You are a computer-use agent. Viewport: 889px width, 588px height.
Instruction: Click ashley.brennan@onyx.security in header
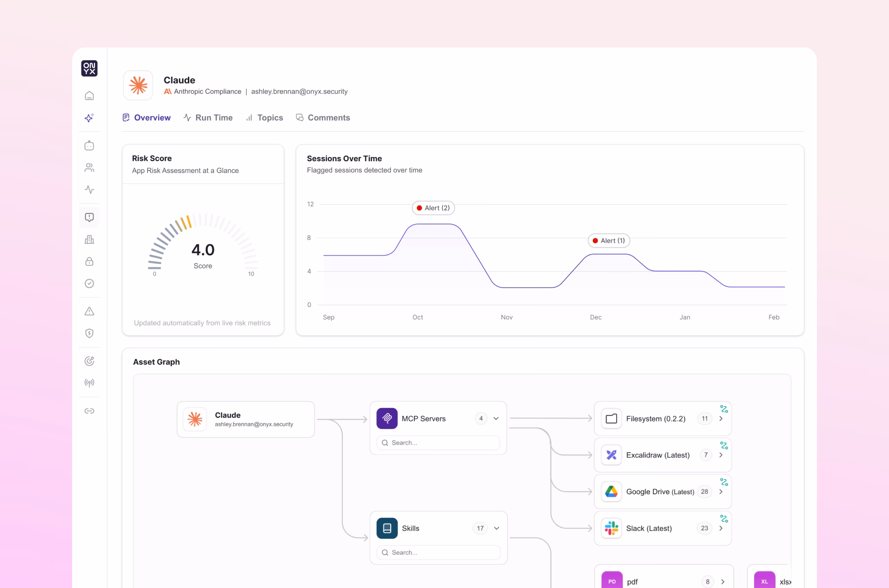coord(299,92)
